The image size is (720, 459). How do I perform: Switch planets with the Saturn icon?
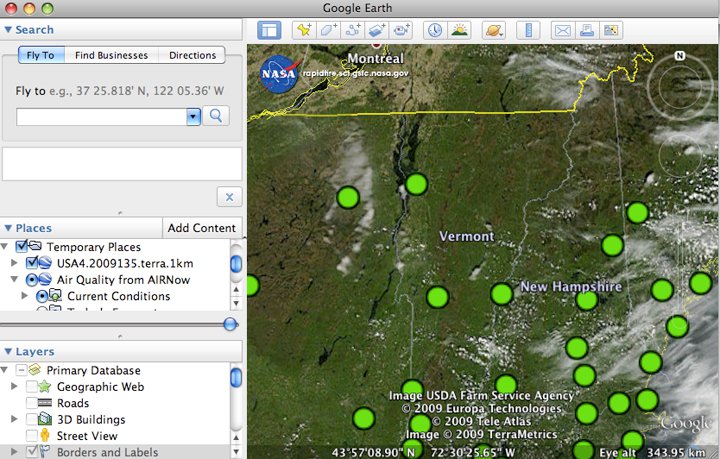tap(494, 30)
